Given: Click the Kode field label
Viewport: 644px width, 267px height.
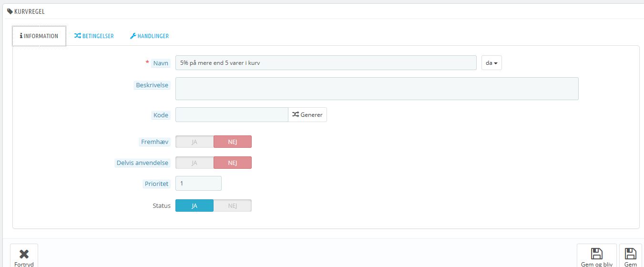Looking at the screenshot, I should [161, 115].
